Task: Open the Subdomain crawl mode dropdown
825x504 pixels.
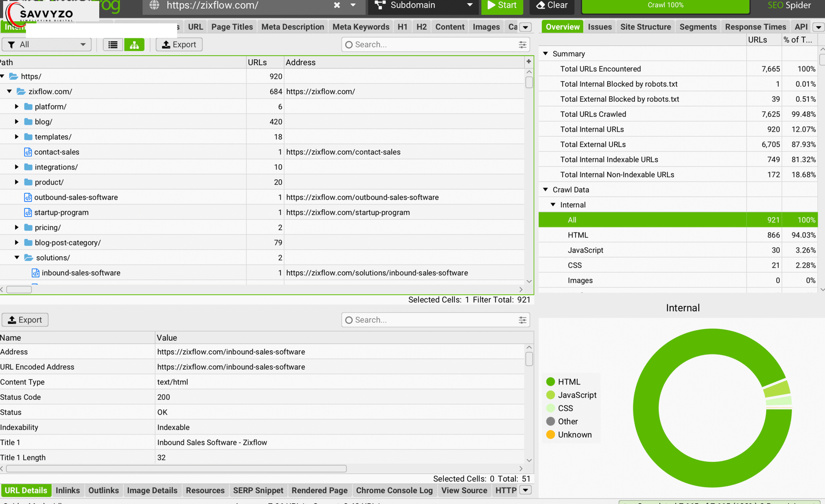Action: [x=423, y=5]
